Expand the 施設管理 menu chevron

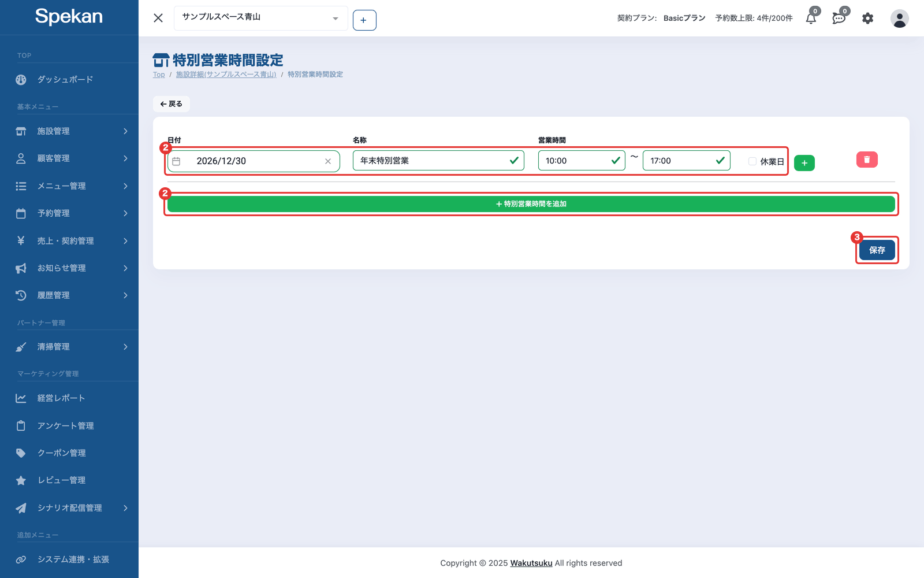(x=125, y=131)
